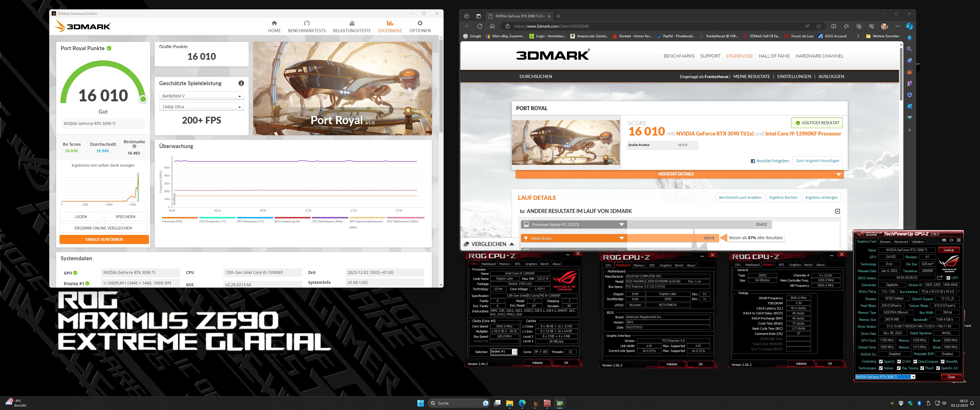Open the Windows Start menu
Viewport: 980px width, 410px height.
click(420, 403)
